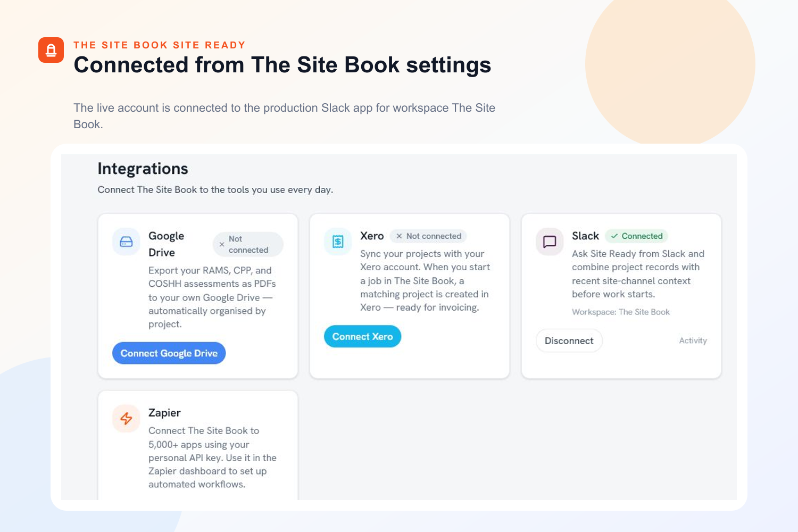The height and width of the screenshot is (532, 798).
Task: Connect Google Drive with the blue button
Action: pos(169,353)
